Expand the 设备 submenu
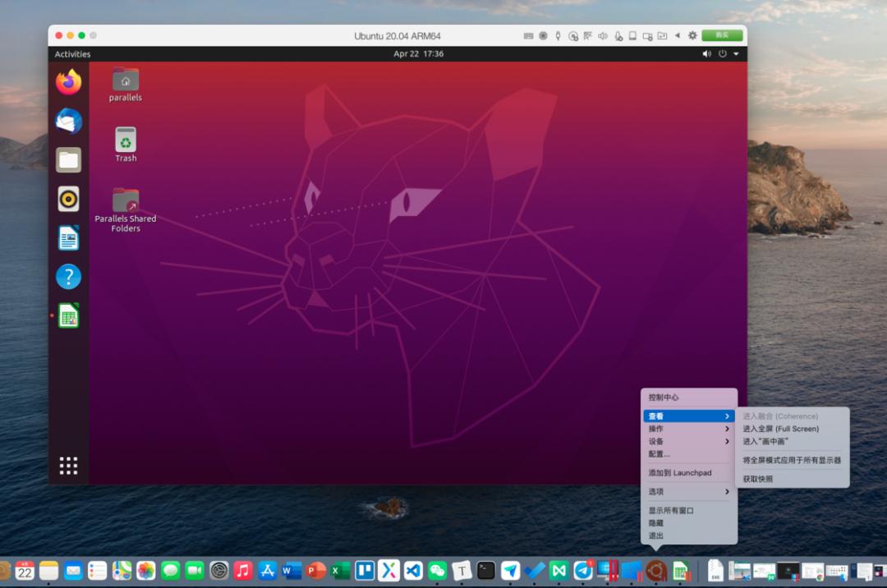This screenshot has height=588, width=887. pos(688,441)
